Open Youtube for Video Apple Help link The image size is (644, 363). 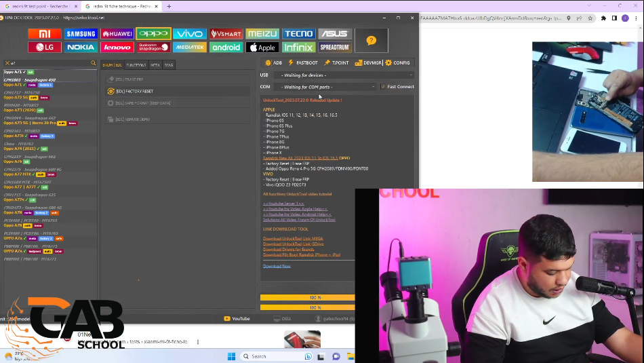click(295, 209)
